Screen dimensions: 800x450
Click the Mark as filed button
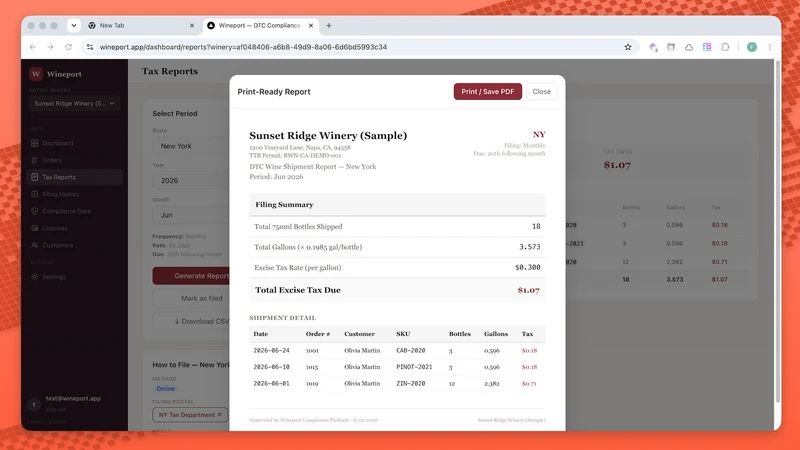click(191, 298)
